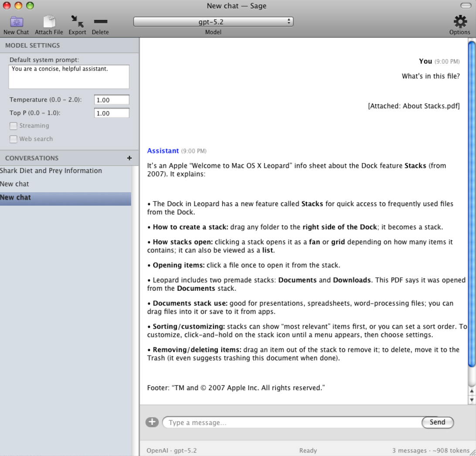This screenshot has width=476, height=456.
Task: Click the '[Attached: About Stacks.pdf]' text
Action: point(414,106)
